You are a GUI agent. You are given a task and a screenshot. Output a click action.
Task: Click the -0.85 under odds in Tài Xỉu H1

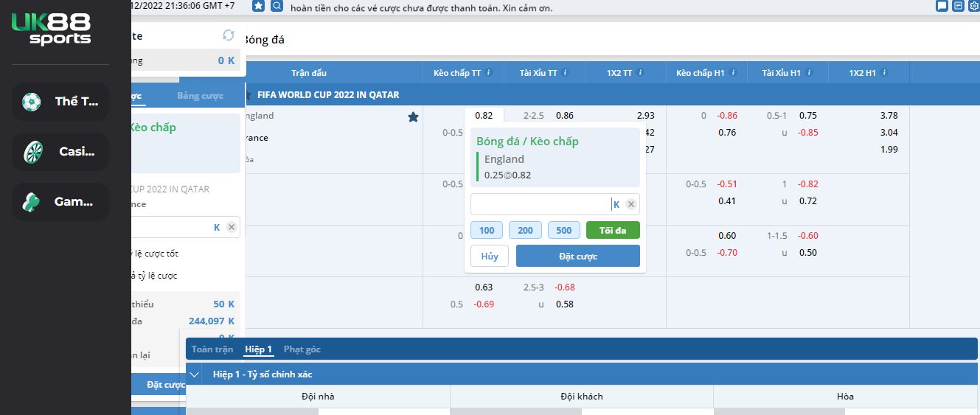[x=808, y=132]
